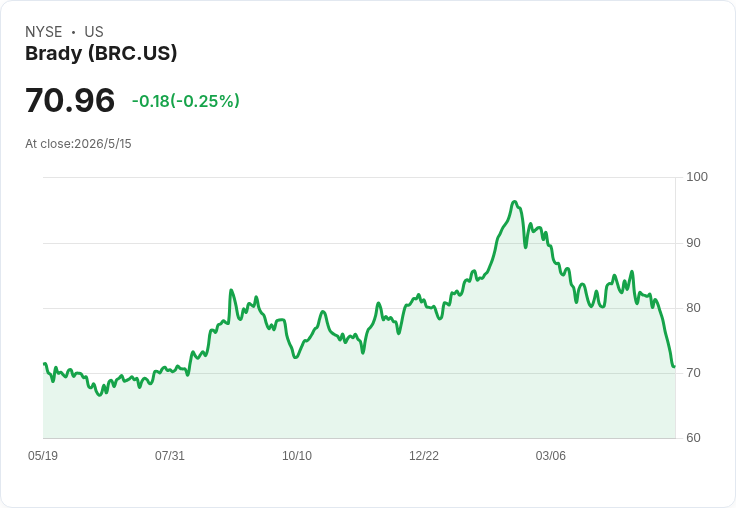Click the 60 label on the price axis

click(x=693, y=438)
